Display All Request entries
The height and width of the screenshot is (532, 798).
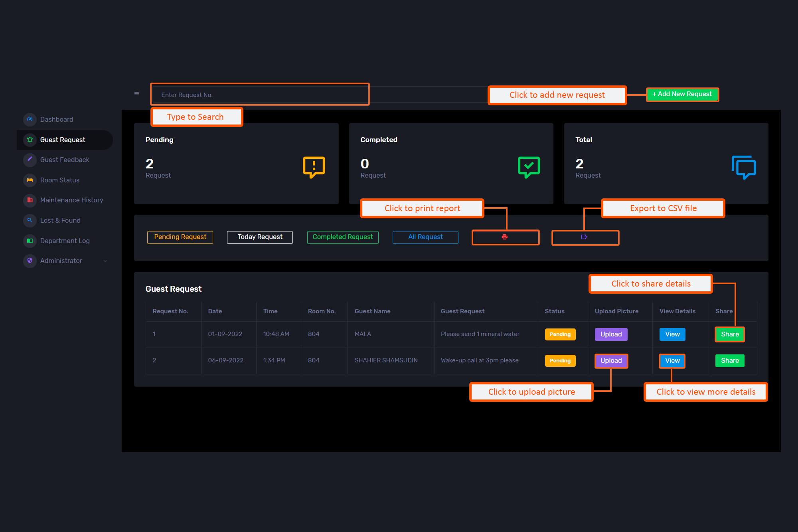point(425,237)
